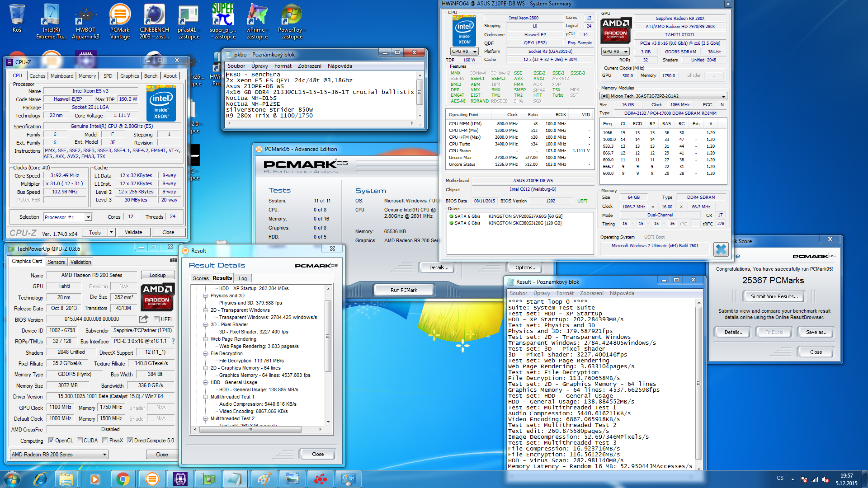Open HWiNFO CPU #0 selector dropdown

[464, 52]
